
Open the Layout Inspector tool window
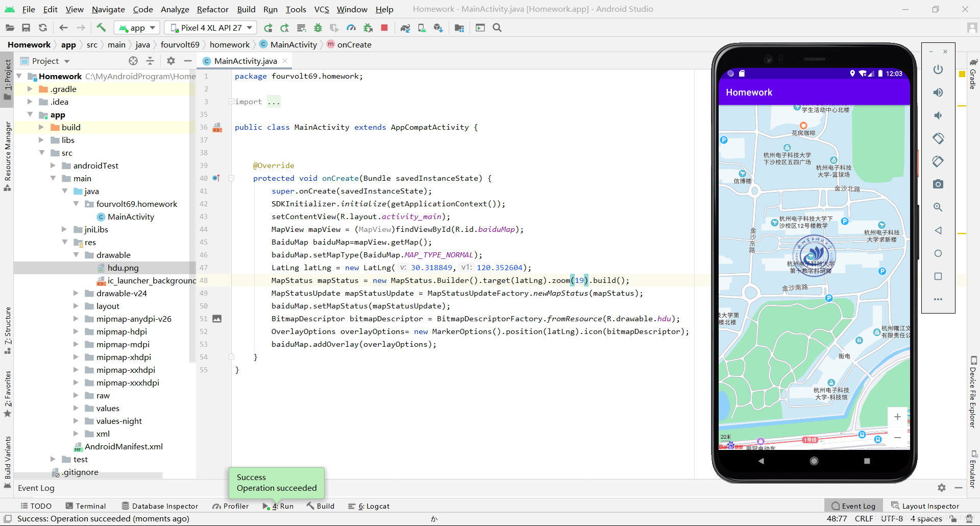(925, 506)
